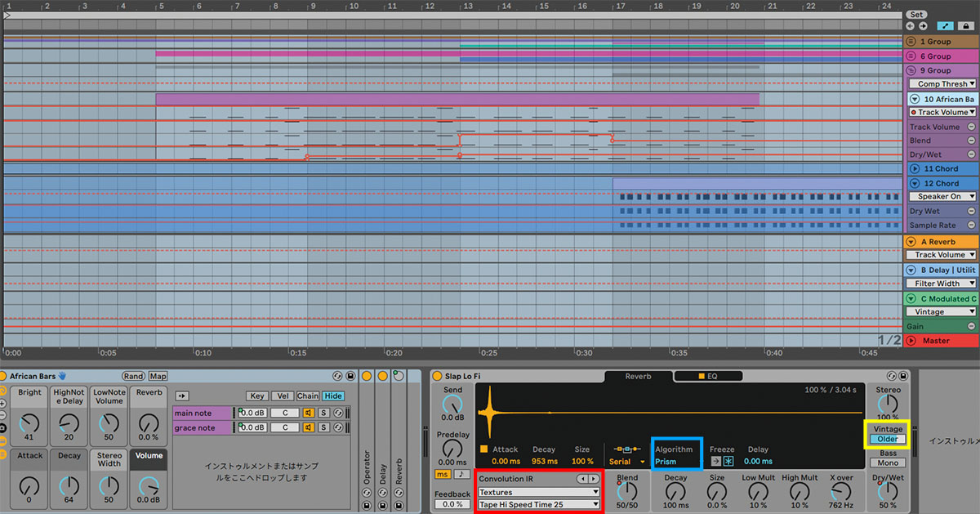Open the Tape Hi Speed Time 25 dropdown
This screenshot has width=980, height=514.
click(538, 505)
